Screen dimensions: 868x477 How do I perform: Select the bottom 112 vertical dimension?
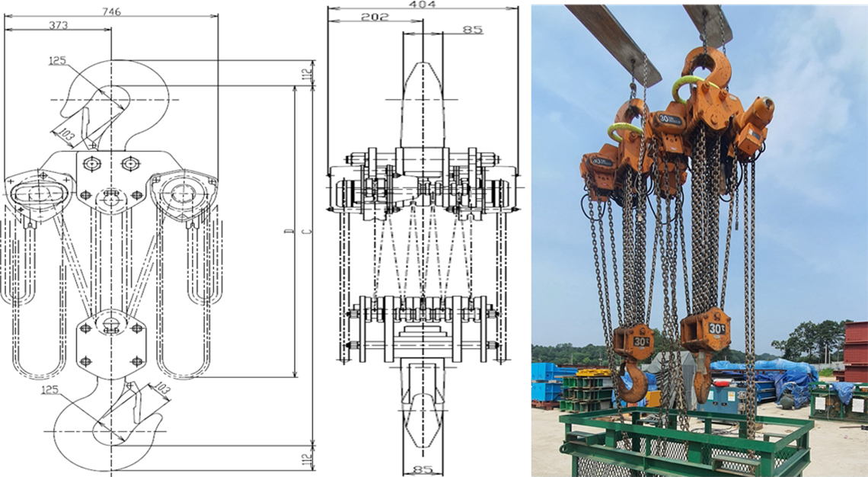coord(307,459)
